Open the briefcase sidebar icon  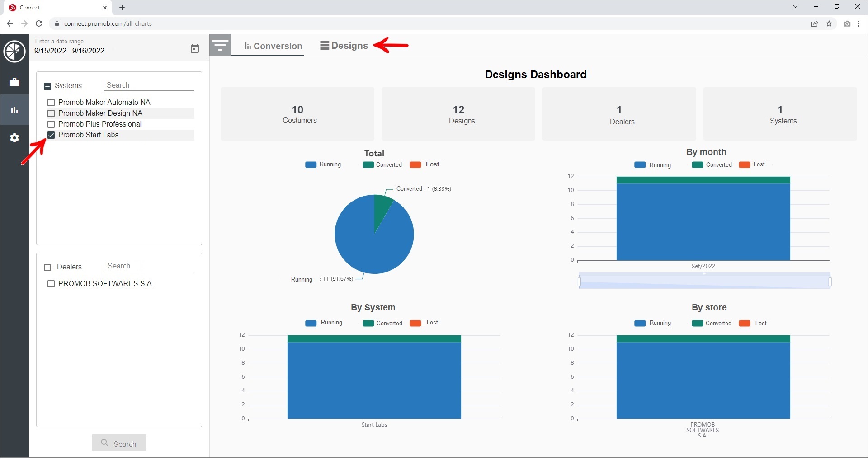tap(14, 82)
